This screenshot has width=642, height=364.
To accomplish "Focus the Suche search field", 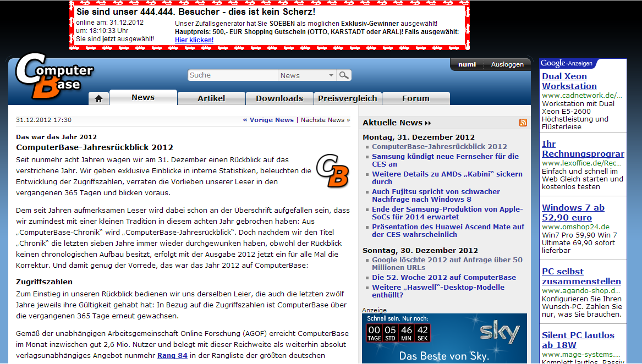I will pyautogui.click(x=233, y=75).
